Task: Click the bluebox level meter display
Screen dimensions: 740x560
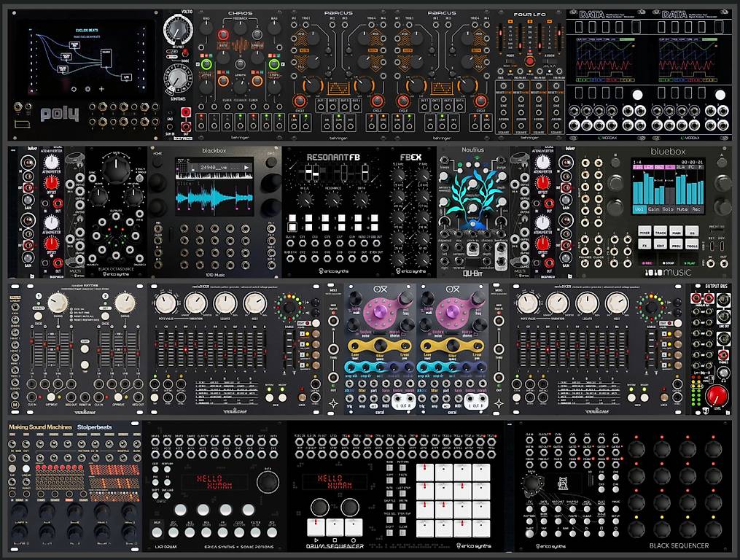Action: (x=667, y=186)
